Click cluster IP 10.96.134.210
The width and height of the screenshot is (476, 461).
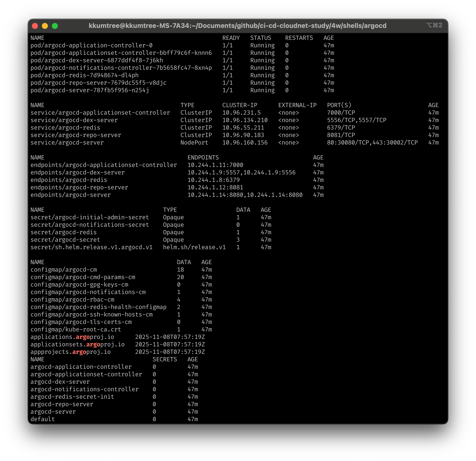click(x=245, y=120)
